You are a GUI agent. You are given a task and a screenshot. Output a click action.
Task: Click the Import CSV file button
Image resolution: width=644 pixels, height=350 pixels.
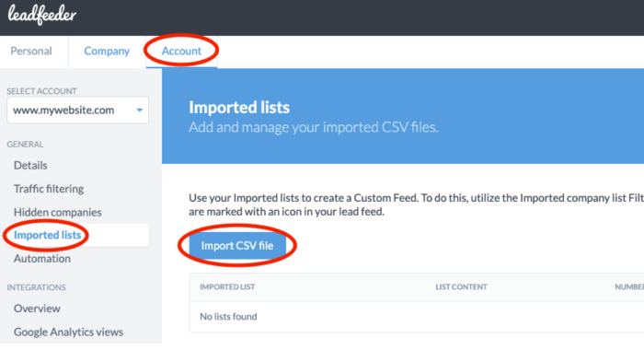[237, 246]
